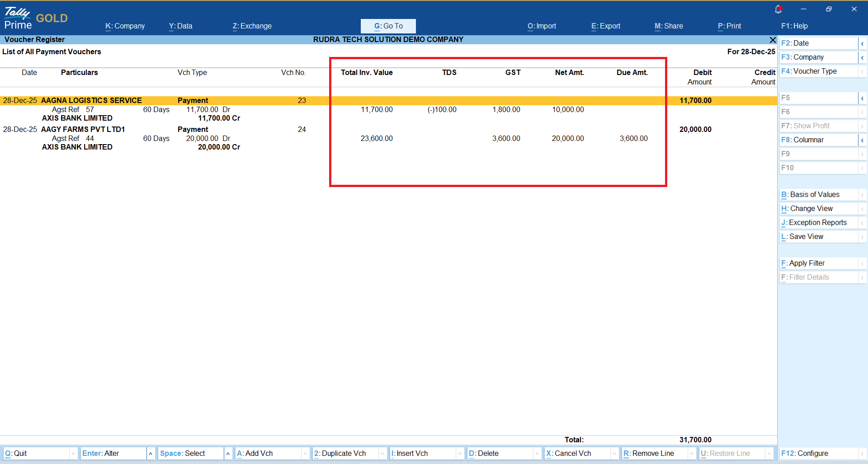Viewport: 868px width, 464px height.
Task: Expand the arrow beside F3: Company
Action: 862,57
